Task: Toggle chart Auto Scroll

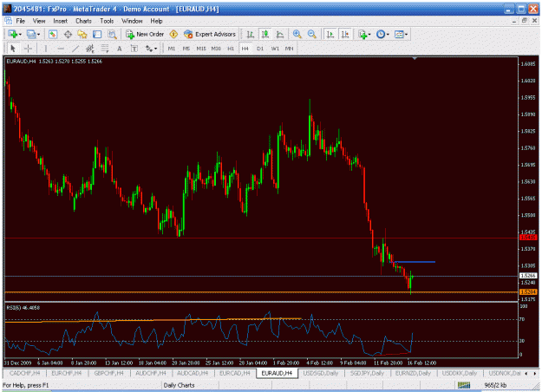Action: 330,34
